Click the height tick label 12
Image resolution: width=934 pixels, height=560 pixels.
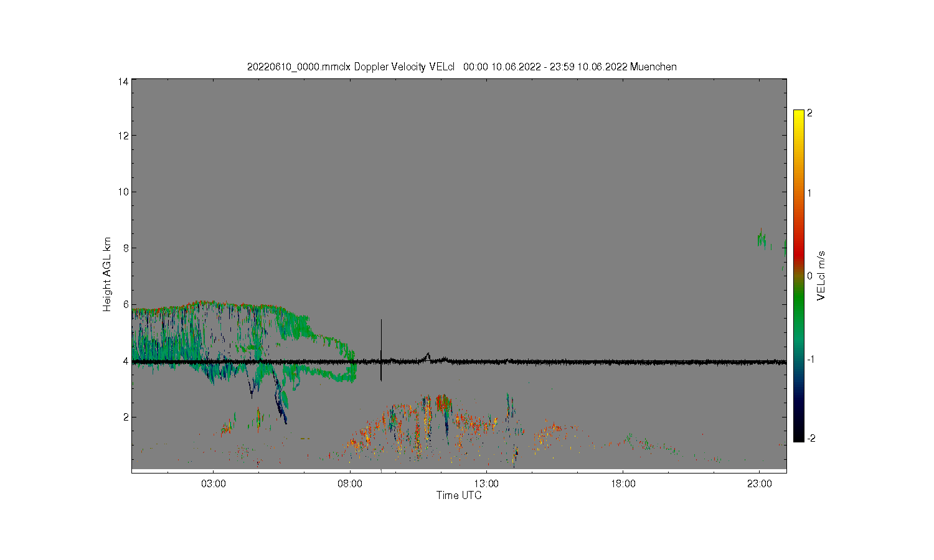[x=123, y=136]
